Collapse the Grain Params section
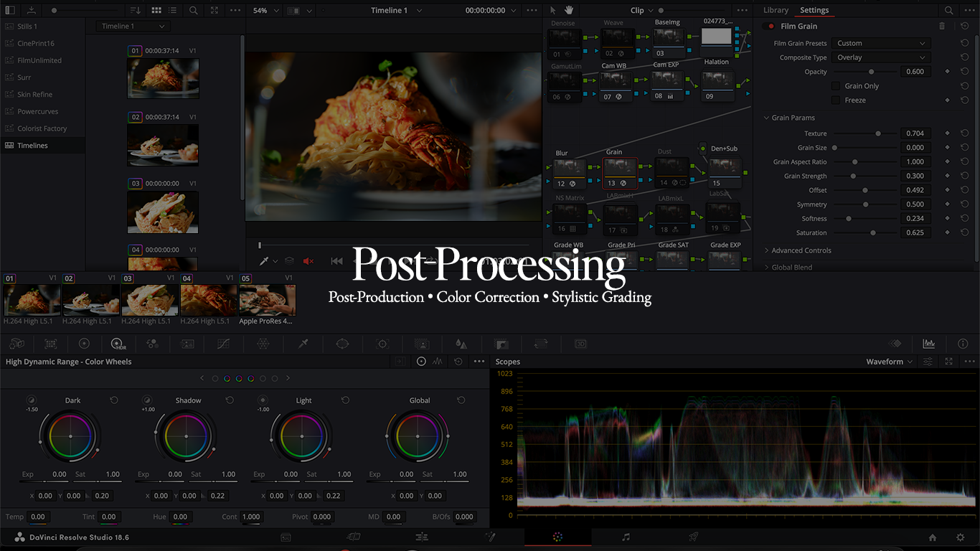 767,118
